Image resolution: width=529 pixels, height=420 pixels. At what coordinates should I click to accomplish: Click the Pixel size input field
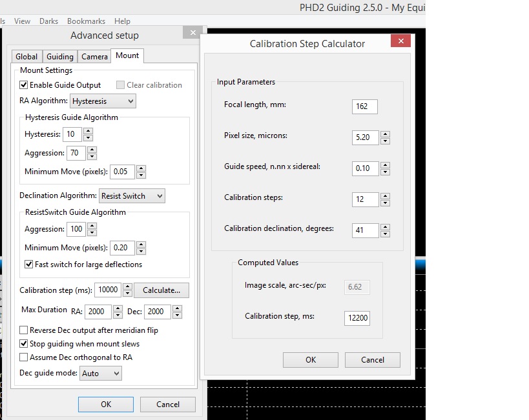pyautogui.click(x=366, y=137)
